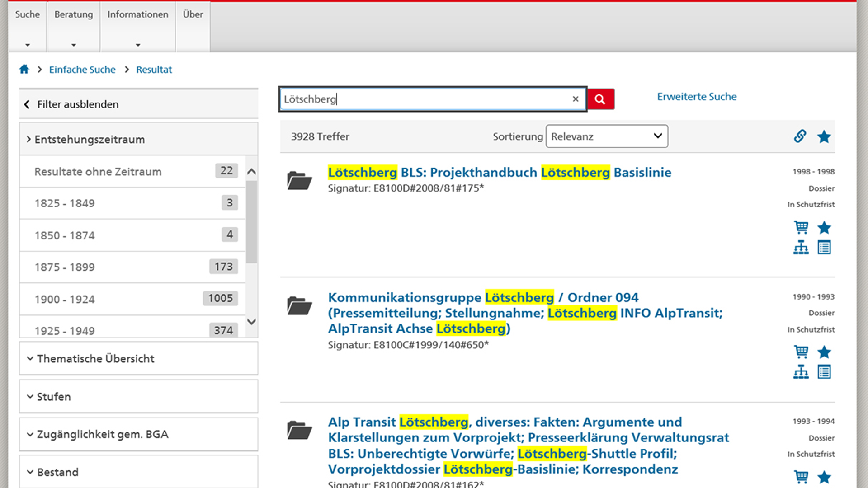Image resolution: width=868 pixels, height=488 pixels.
Task: Toggle favorite on the Alp Transit result
Action: click(824, 477)
